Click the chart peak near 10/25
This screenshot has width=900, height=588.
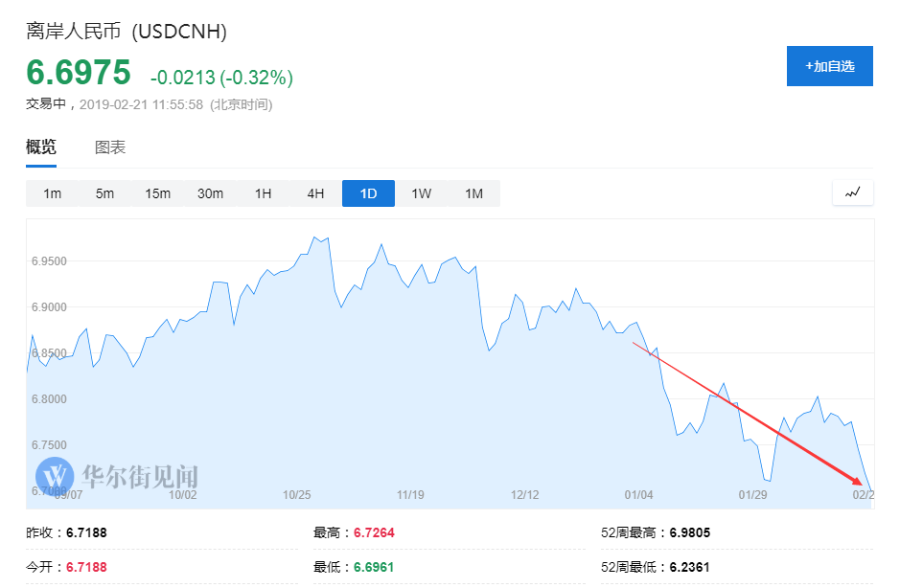tap(314, 237)
